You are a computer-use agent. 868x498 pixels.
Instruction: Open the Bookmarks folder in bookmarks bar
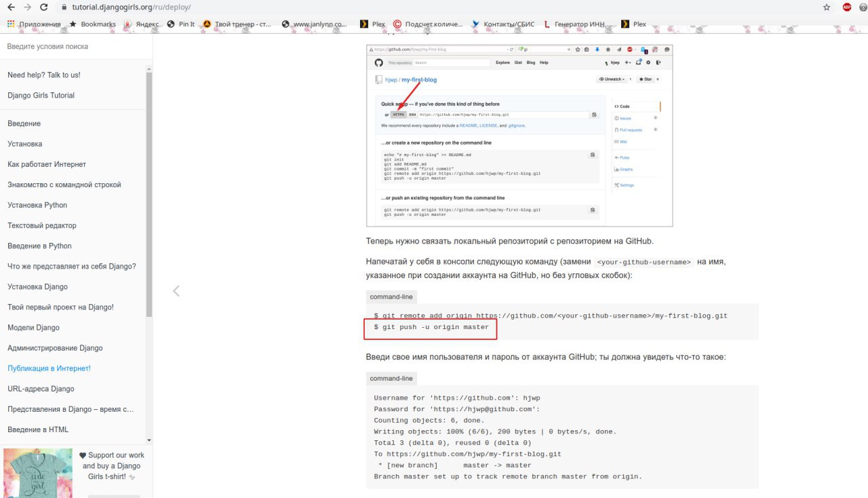point(93,24)
